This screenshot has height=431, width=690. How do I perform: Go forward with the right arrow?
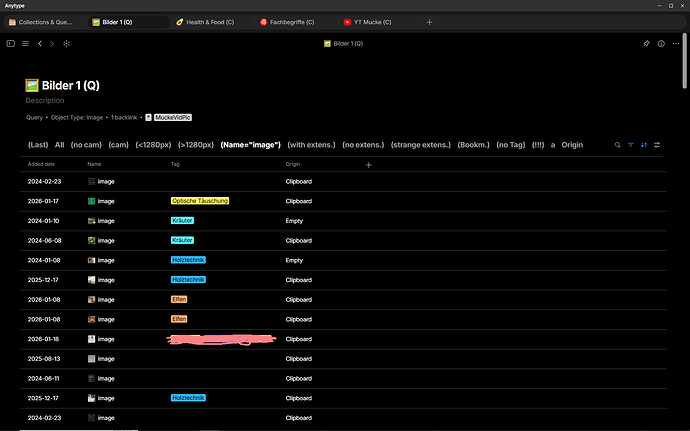(52, 44)
